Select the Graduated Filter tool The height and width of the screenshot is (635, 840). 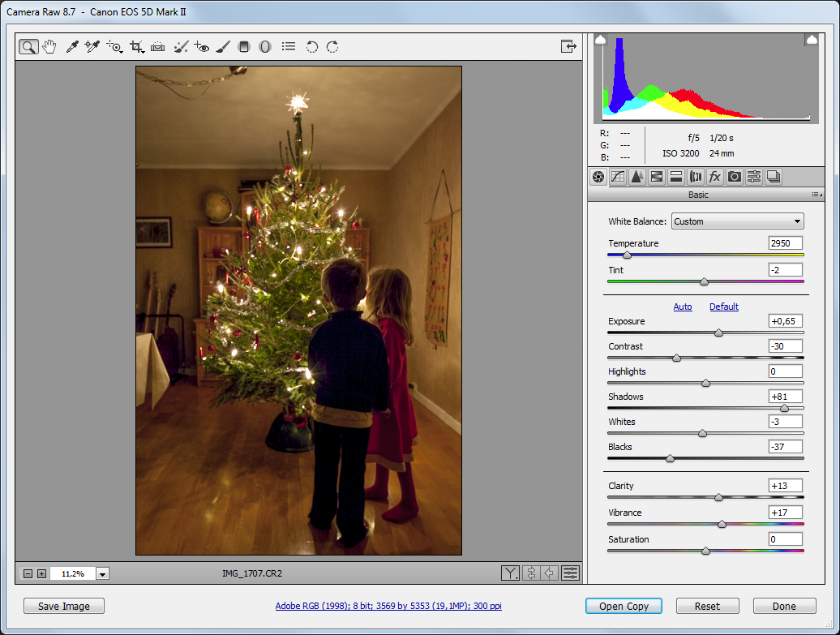pyautogui.click(x=244, y=46)
